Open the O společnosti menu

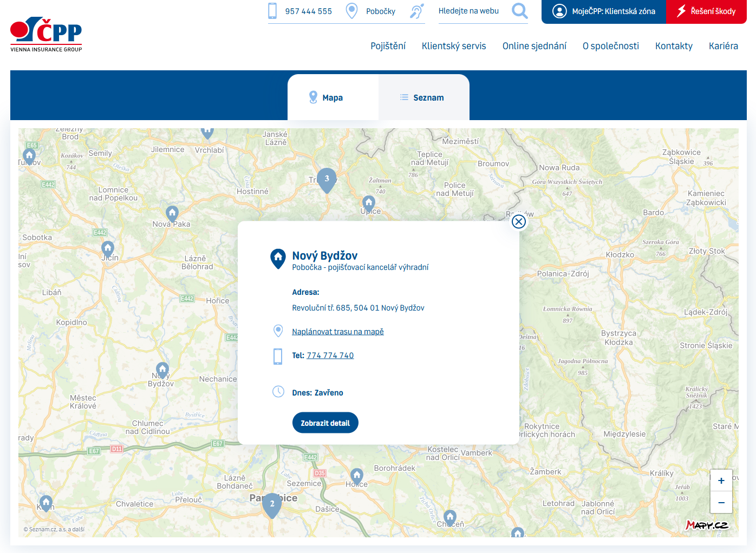pyautogui.click(x=611, y=46)
